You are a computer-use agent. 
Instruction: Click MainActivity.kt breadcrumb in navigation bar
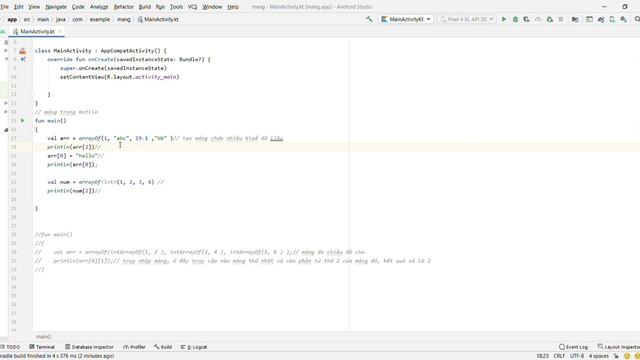(x=158, y=19)
